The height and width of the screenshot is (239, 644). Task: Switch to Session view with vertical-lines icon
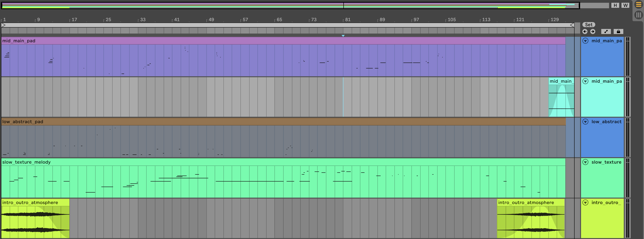pos(638,15)
